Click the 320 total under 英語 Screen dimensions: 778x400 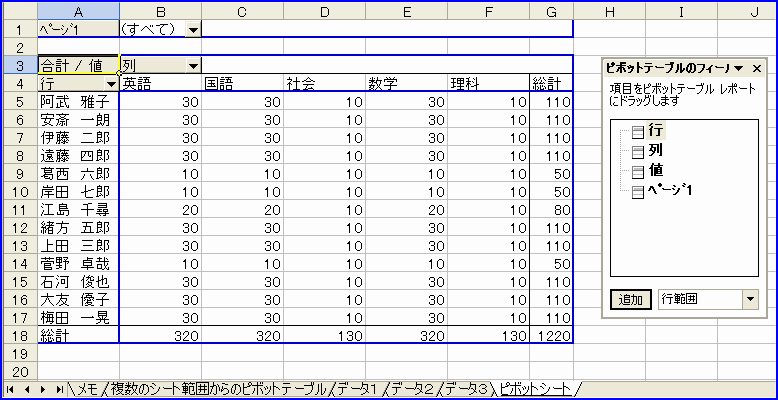160,335
